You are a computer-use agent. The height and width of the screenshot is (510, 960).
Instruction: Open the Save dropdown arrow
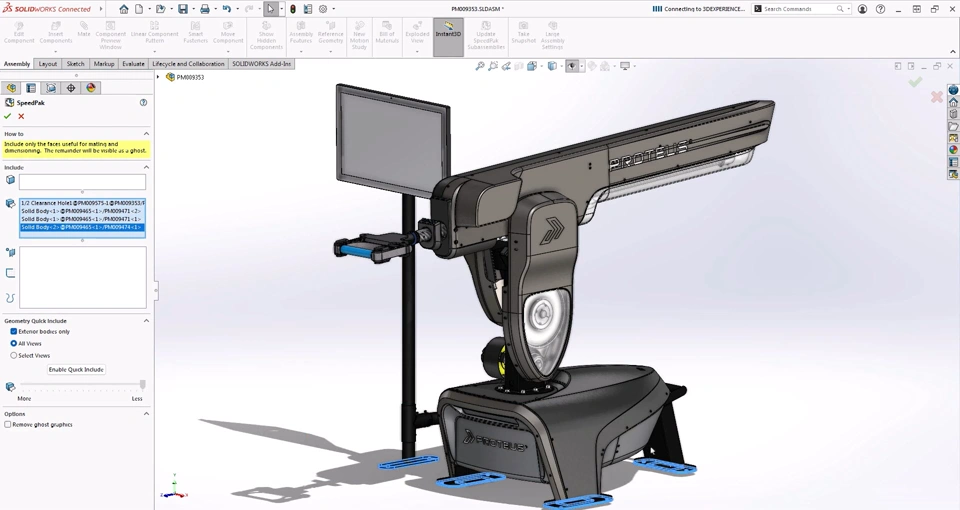(193, 9)
